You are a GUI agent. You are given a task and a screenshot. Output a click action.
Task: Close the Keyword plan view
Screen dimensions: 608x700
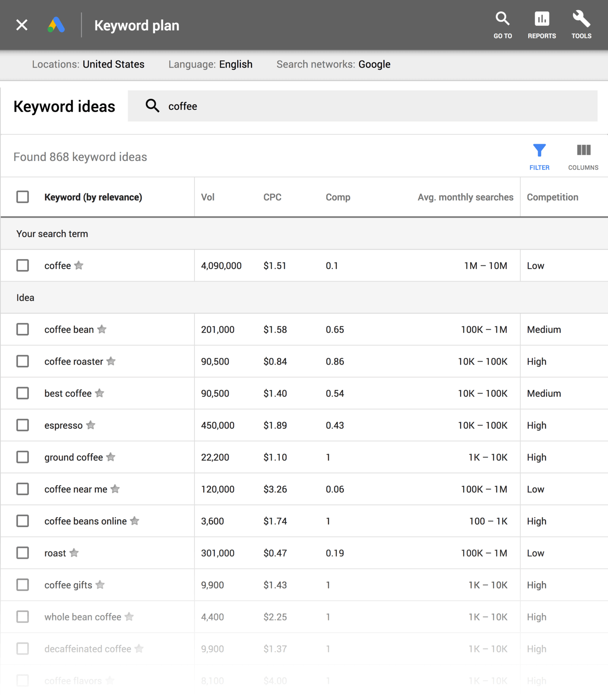(x=22, y=25)
